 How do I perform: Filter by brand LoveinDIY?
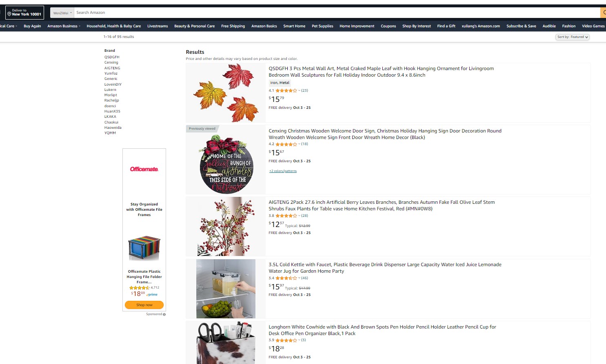(x=113, y=84)
